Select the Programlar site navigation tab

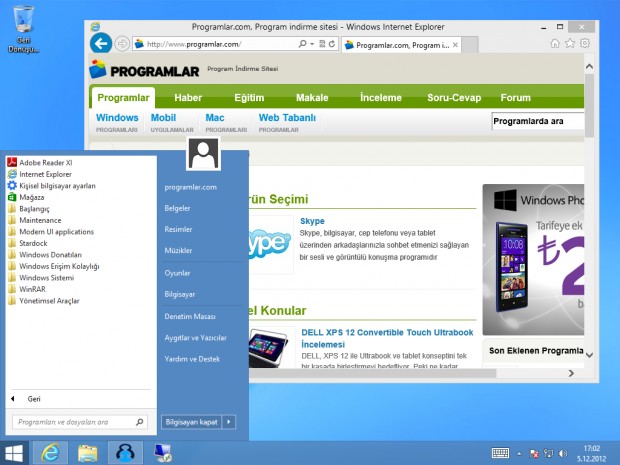point(123,98)
